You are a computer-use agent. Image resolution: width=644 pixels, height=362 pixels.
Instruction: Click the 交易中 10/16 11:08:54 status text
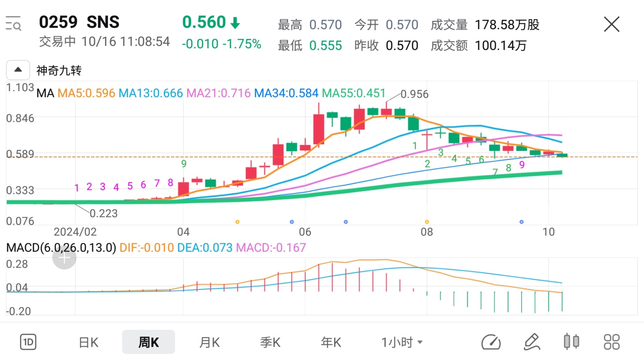[x=104, y=41]
